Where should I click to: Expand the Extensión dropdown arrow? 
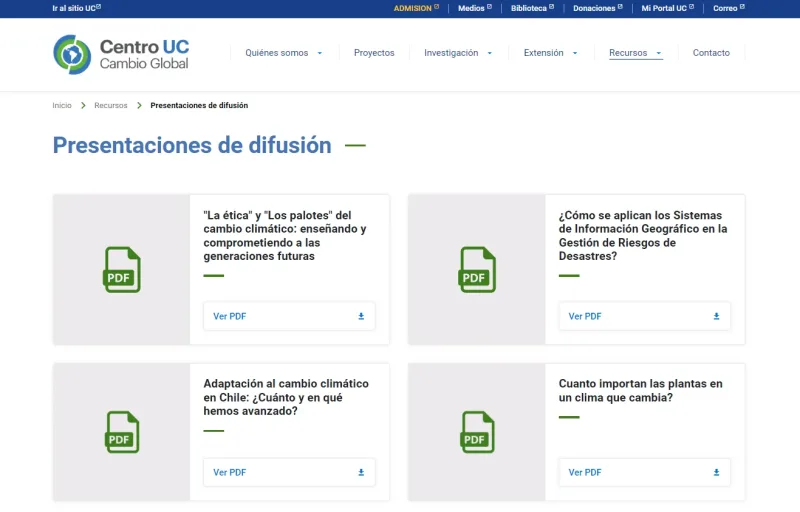575,53
